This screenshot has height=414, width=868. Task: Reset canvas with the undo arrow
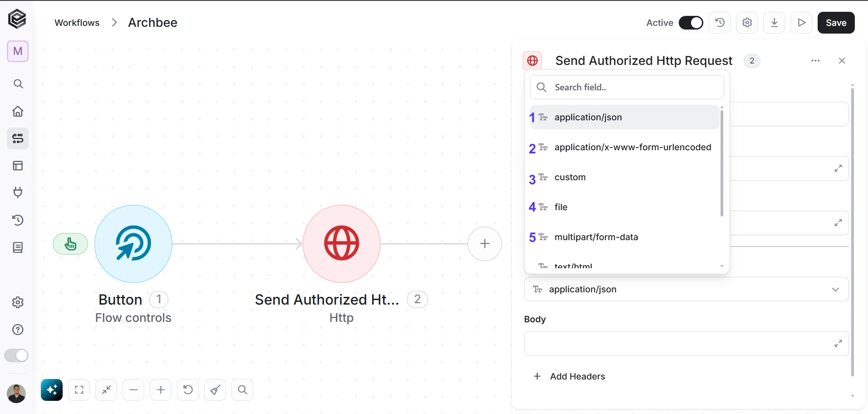pos(188,390)
